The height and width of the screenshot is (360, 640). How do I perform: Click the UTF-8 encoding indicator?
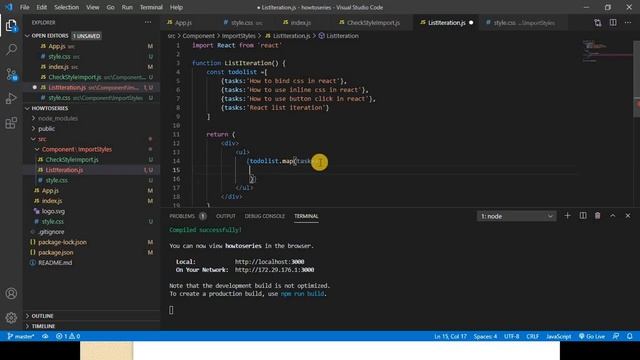click(511, 336)
